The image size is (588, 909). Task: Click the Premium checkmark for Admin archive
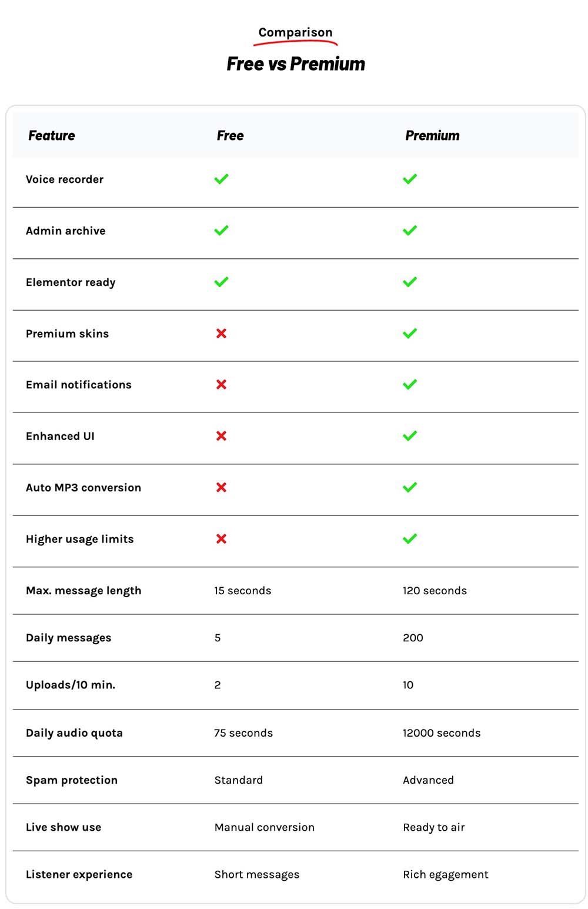coord(410,231)
